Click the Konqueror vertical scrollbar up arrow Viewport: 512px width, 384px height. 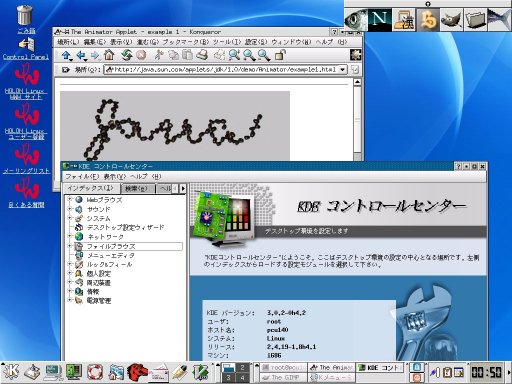(357, 82)
